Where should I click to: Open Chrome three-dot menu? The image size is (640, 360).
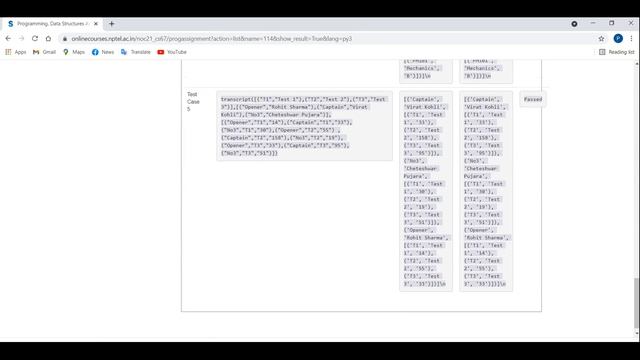coord(631,38)
